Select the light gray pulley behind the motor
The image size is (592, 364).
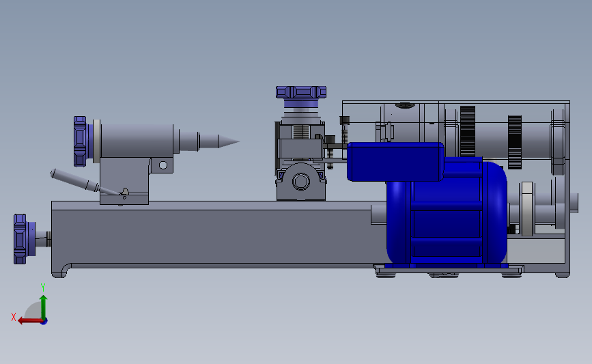coord(526,209)
